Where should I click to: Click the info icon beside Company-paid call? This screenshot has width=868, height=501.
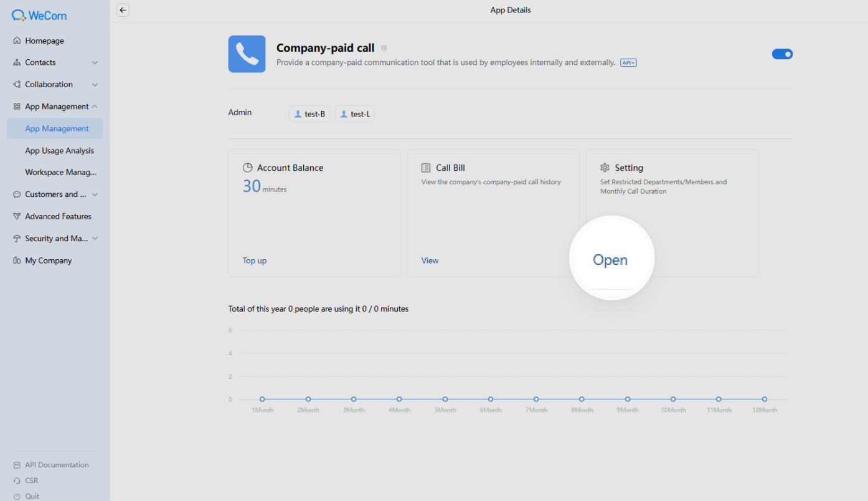[x=384, y=48]
